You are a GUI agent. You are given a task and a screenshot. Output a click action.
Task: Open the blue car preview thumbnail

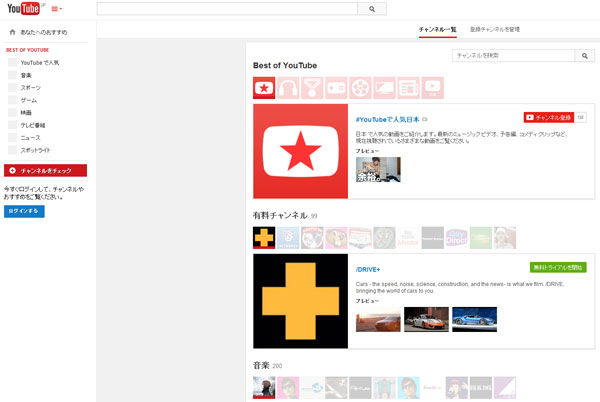point(474,319)
